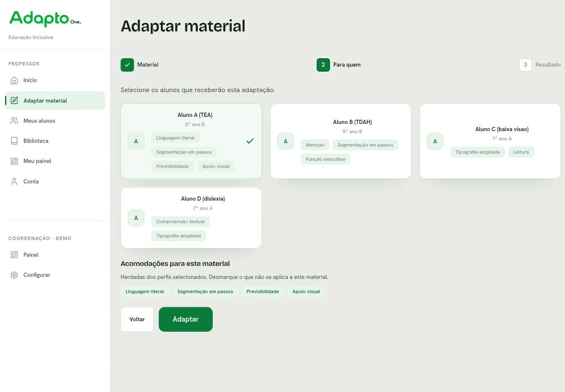Click the selected checkmark on Aluno A card
565x392 pixels.
point(250,141)
